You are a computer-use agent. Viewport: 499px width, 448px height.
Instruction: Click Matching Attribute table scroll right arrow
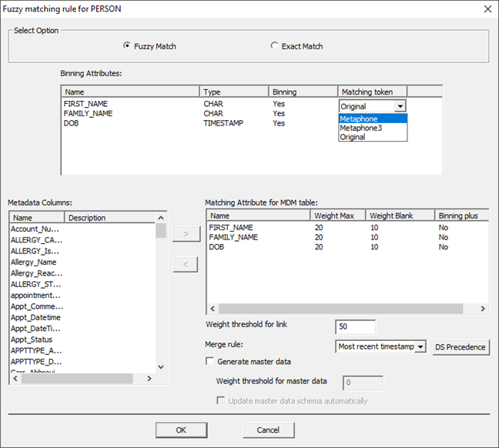483,309
